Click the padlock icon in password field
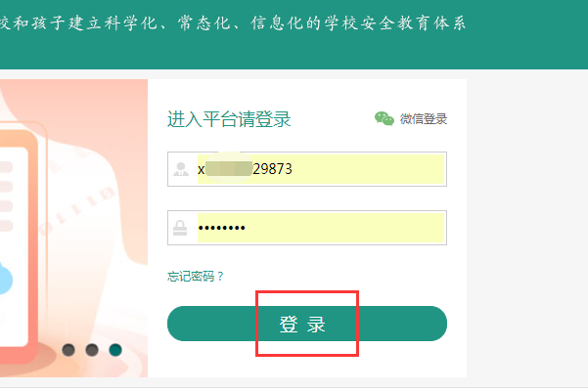This screenshot has height=392, width=588. tap(180, 228)
